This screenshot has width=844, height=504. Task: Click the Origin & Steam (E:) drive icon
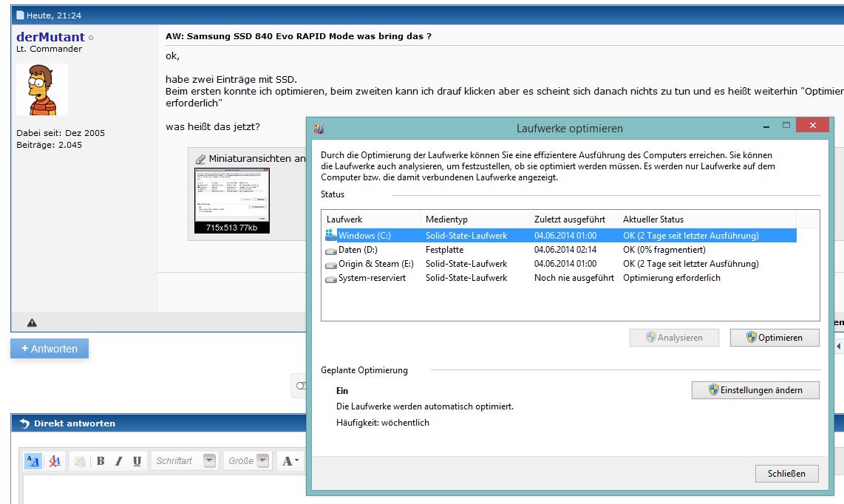click(330, 265)
